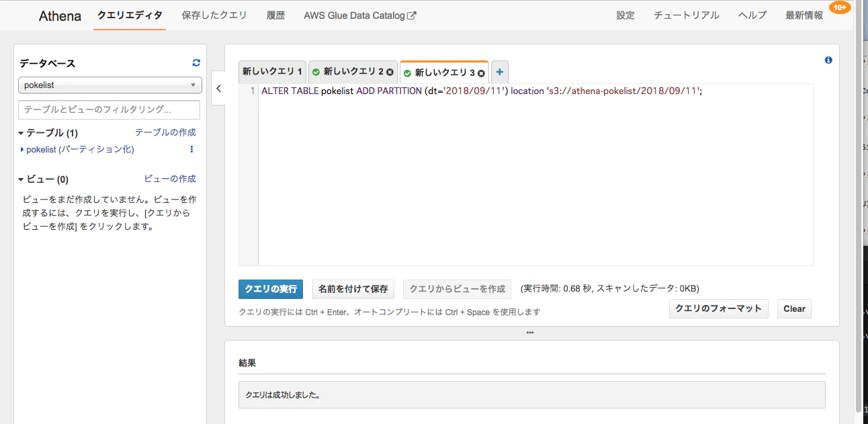The width and height of the screenshot is (868, 424).
Task: Close the 新しいクエリ 3 tab
Action: click(481, 73)
